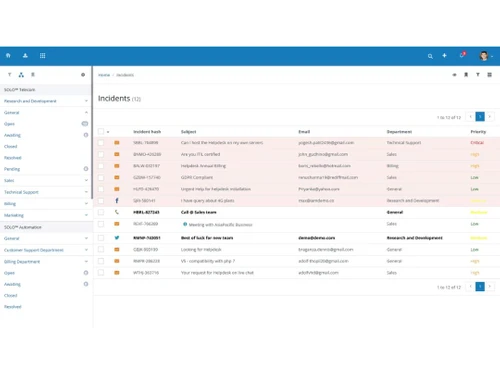Open notifications icon with red badge

pyautogui.click(x=462, y=55)
